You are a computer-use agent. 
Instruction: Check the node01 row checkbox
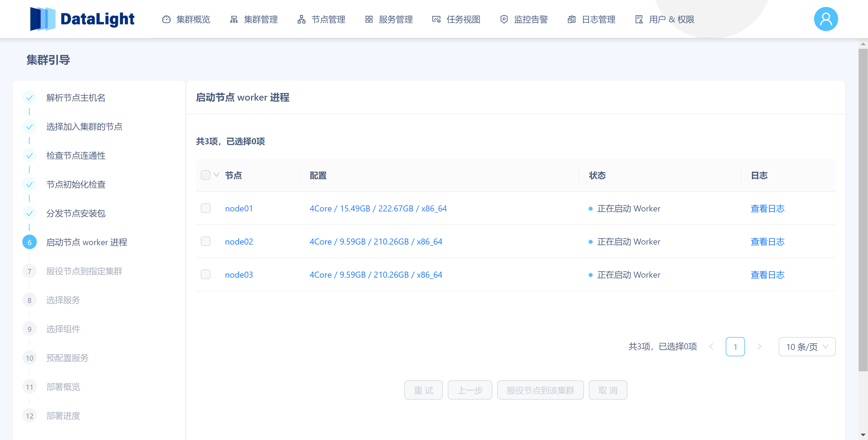206,208
